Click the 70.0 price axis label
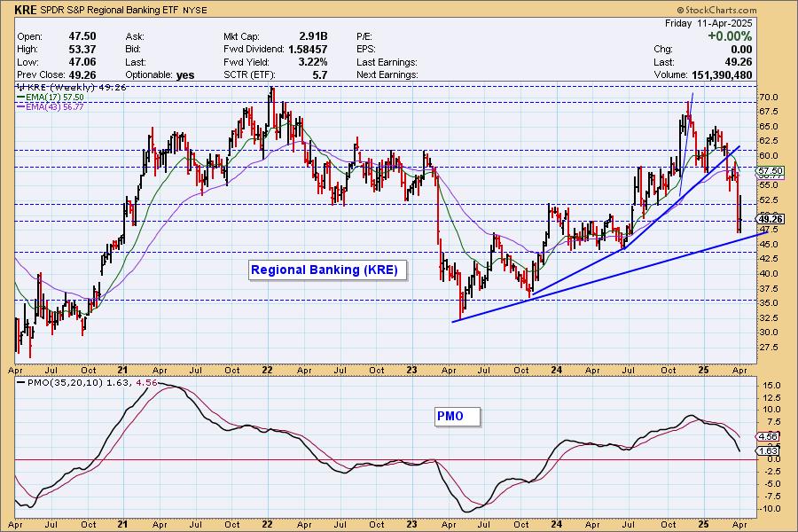Viewport: 798px width, 532px height. [x=769, y=98]
